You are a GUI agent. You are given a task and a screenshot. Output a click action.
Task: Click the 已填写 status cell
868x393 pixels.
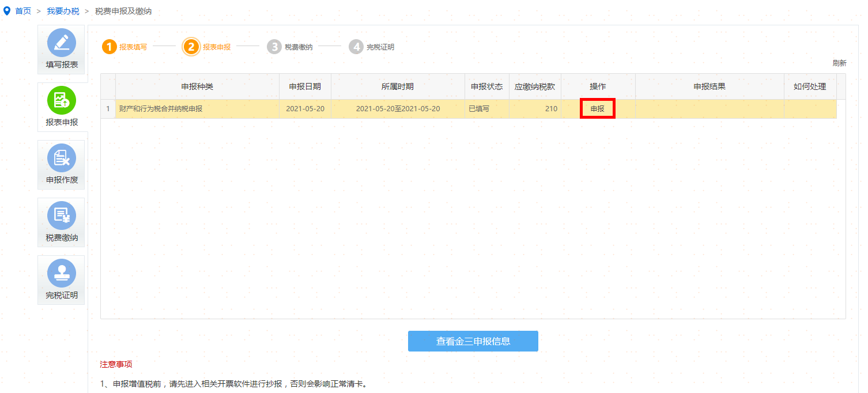click(487, 109)
